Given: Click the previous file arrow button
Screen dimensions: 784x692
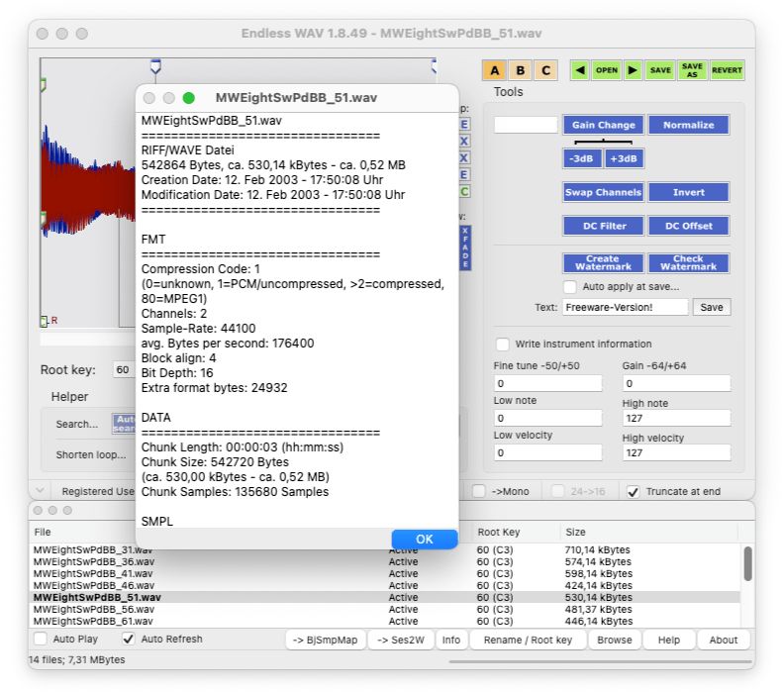Looking at the screenshot, I should pyautogui.click(x=580, y=70).
